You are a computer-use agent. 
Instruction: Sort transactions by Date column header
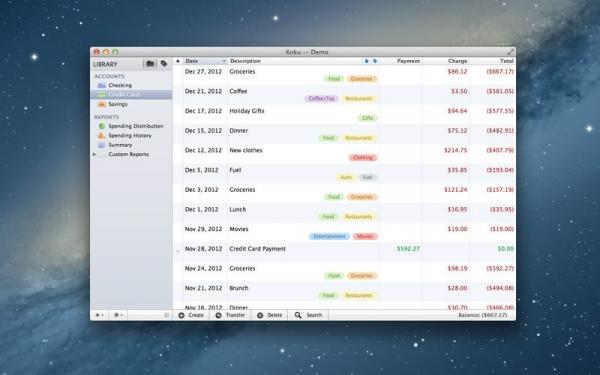[205, 61]
